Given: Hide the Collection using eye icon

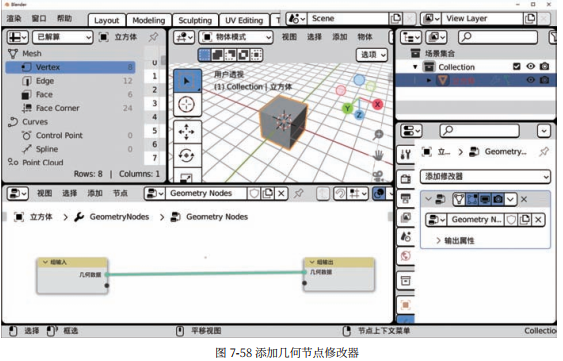Looking at the screenshot, I should (530, 66).
